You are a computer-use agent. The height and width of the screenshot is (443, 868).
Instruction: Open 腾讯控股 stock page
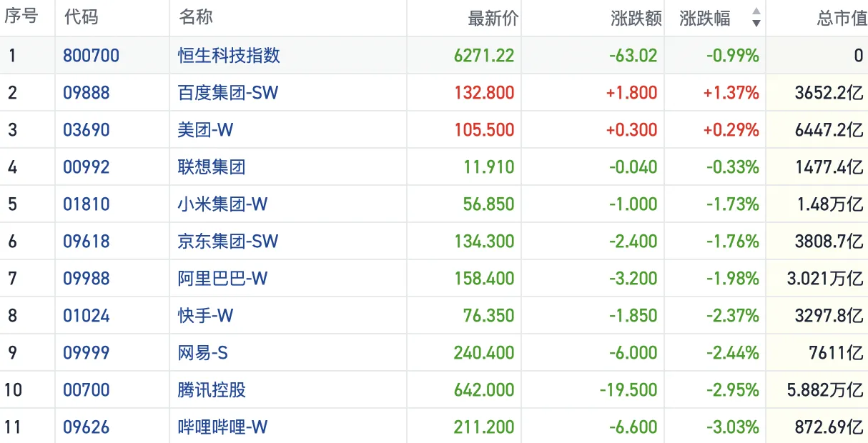click(x=212, y=390)
